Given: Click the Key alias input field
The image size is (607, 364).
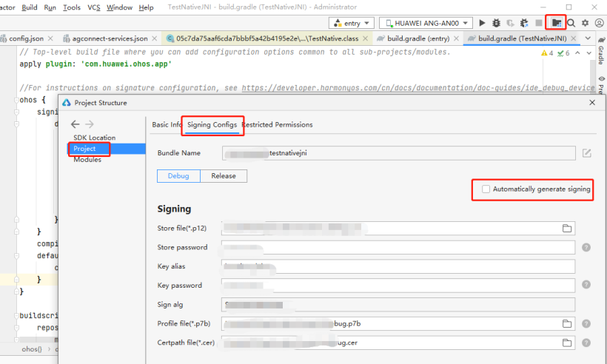Looking at the screenshot, I should [x=399, y=266].
